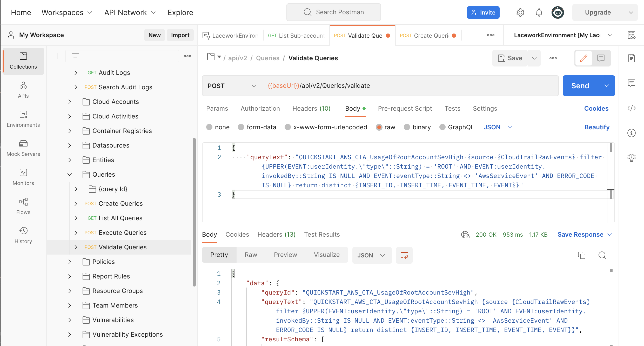Viewport: 644px width, 346px height.
Task: Click the bell notification icon in top bar
Action: click(538, 12)
